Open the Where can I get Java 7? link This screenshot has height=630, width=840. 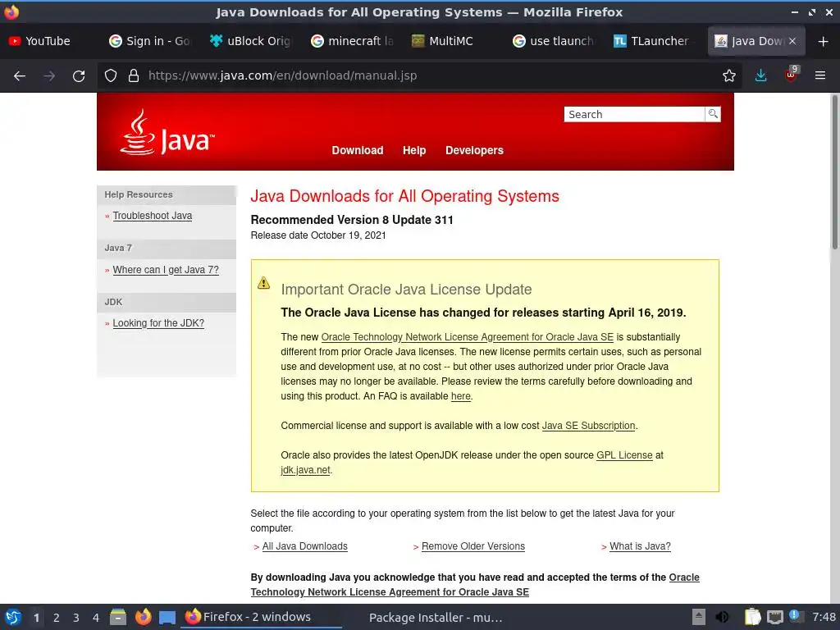click(166, 269)
